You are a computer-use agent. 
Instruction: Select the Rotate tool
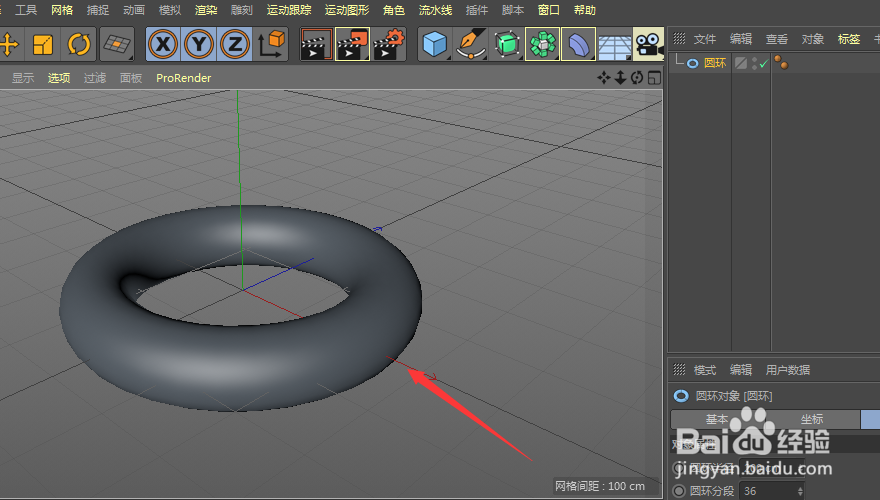point(79,44)
